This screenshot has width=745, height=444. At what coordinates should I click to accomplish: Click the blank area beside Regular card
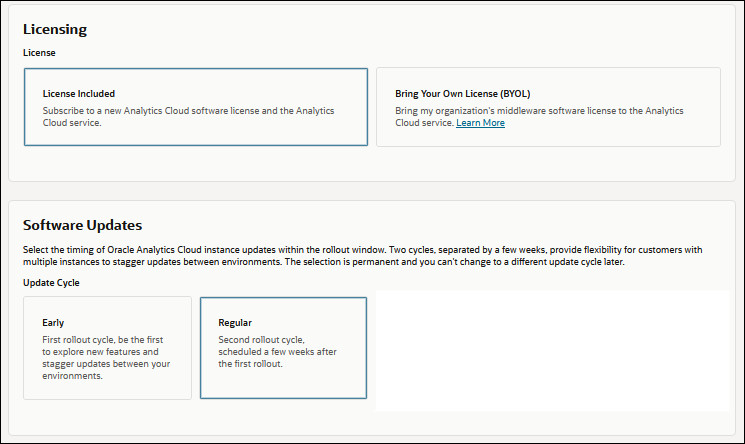tap(550, 350)
